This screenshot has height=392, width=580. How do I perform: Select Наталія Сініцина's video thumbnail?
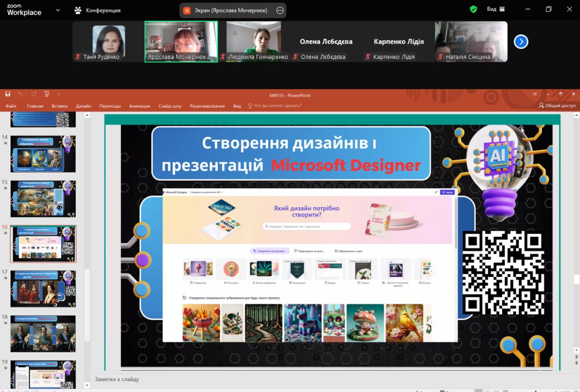click(471, 41)
